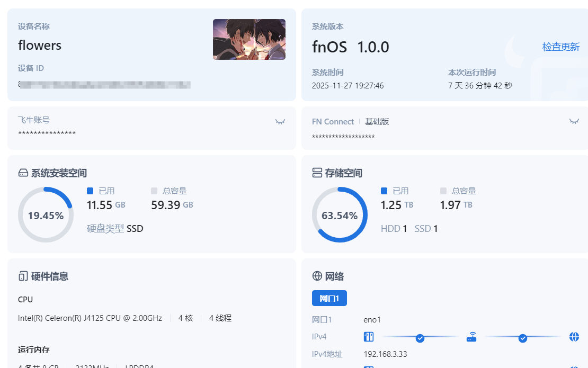Click the IPv4 address 192.168.3.33
Image resolution: width=588 pixels, height=368 pixels.
(385, 354)
